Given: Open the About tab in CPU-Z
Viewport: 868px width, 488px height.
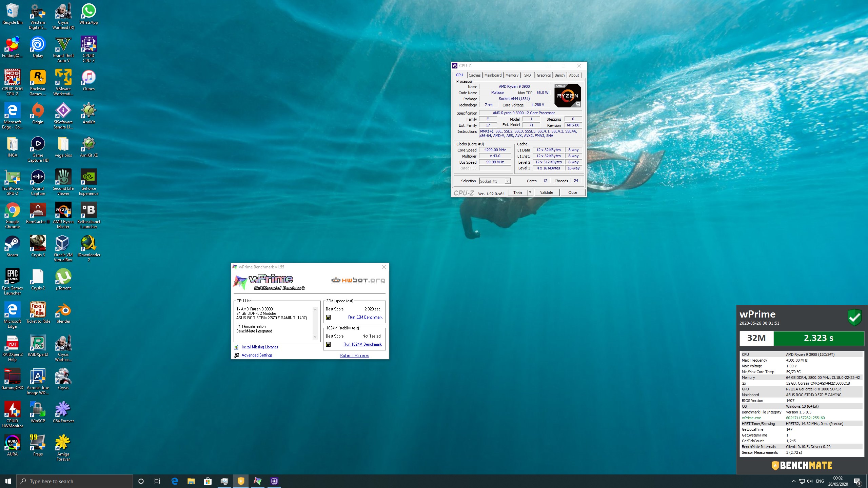Looking at the screenshot, I should pos(574,75).
